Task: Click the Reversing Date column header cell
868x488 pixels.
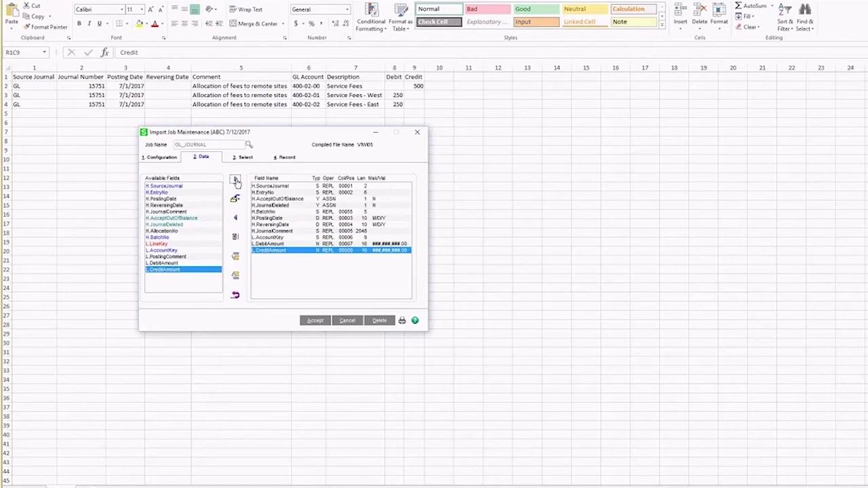Action: coord(167,77)
